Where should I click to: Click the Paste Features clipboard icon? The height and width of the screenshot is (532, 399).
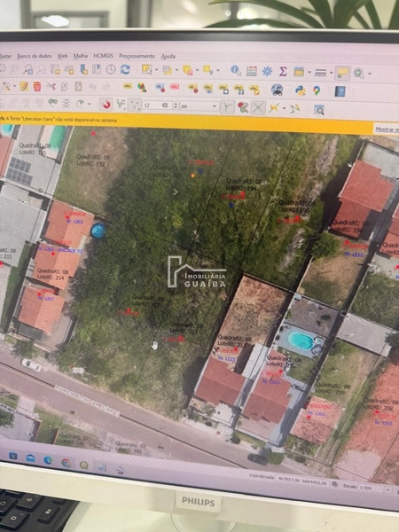pyautogui.click(x=78, y=87)
